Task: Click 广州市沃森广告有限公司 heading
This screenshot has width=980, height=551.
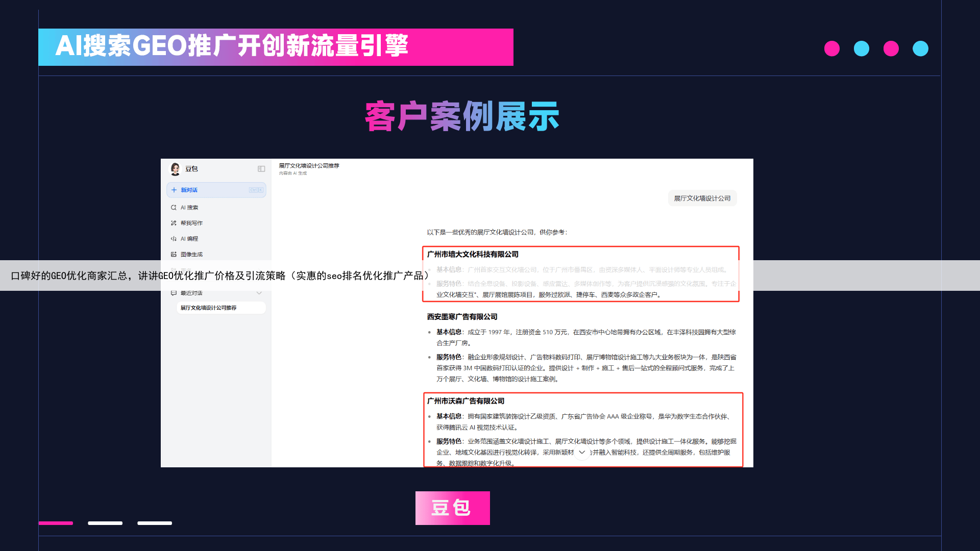Action: [x=465, y=401]
